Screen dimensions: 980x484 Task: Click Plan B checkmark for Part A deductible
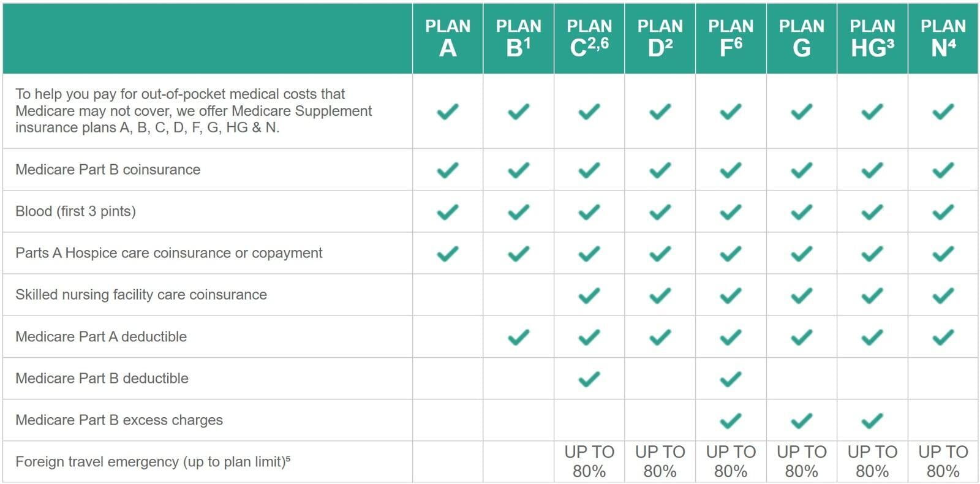(519, 337)
